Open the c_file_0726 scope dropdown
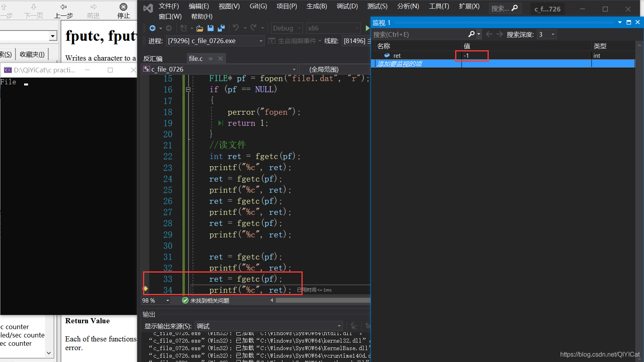This screenshot has height=362, width=644. (x=294, y=69)
